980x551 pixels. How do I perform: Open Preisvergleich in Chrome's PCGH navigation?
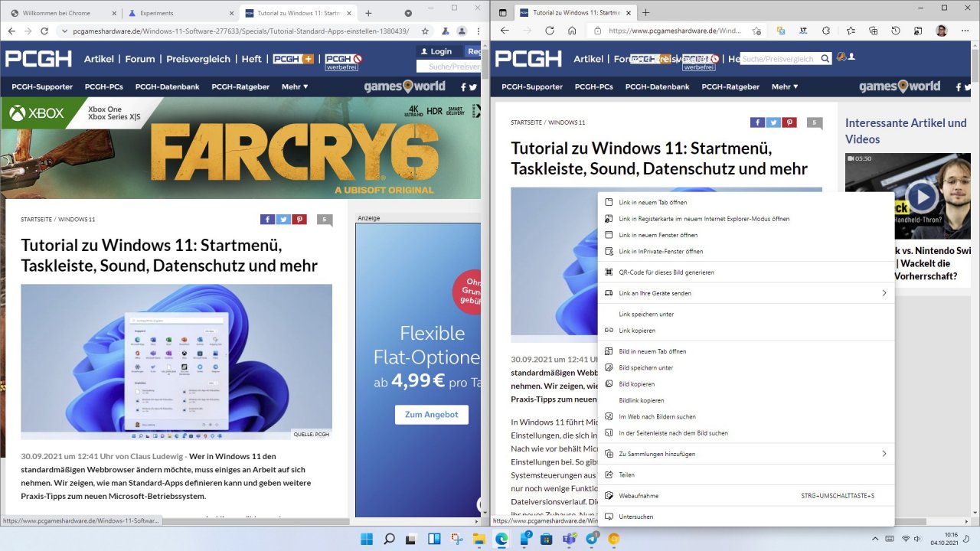click(198, 59)
